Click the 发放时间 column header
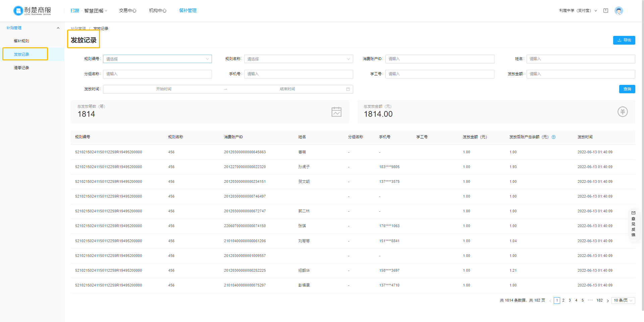The image size is (644, 322). click(585, 137)
